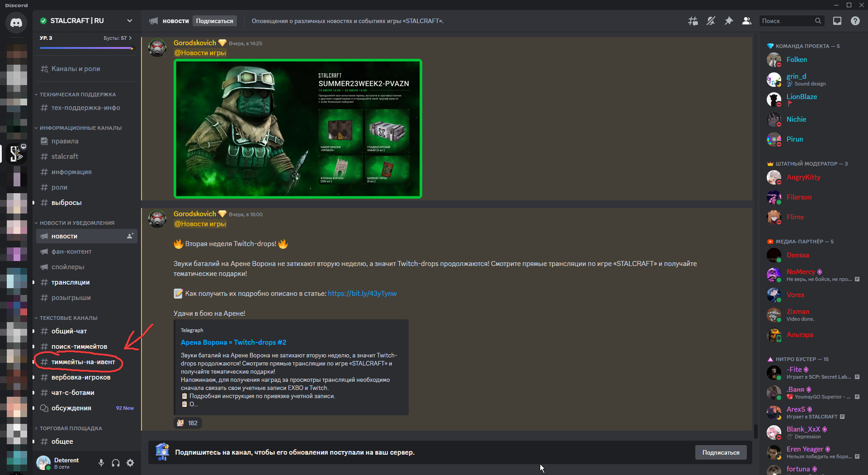Click Gorodskovich name on 14:25 message

coord(195,43)
